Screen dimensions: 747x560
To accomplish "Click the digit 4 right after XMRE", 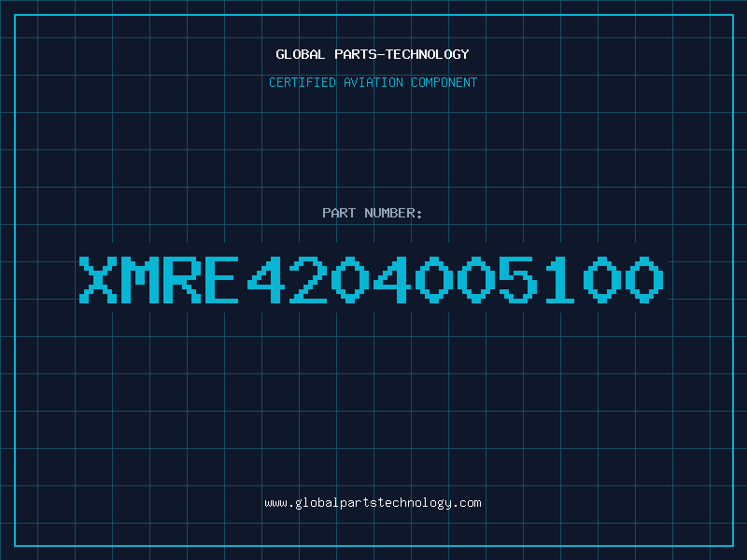I will 266,279.
